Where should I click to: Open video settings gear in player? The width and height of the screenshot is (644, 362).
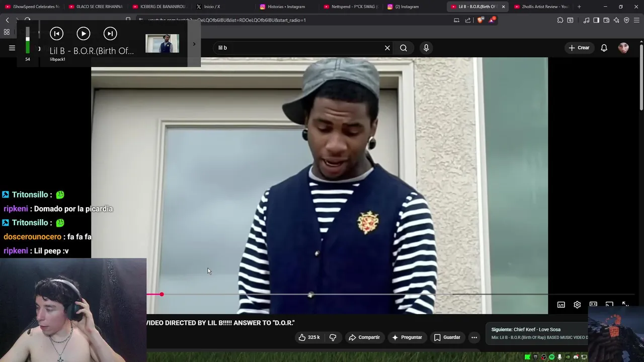pos(577,305)
